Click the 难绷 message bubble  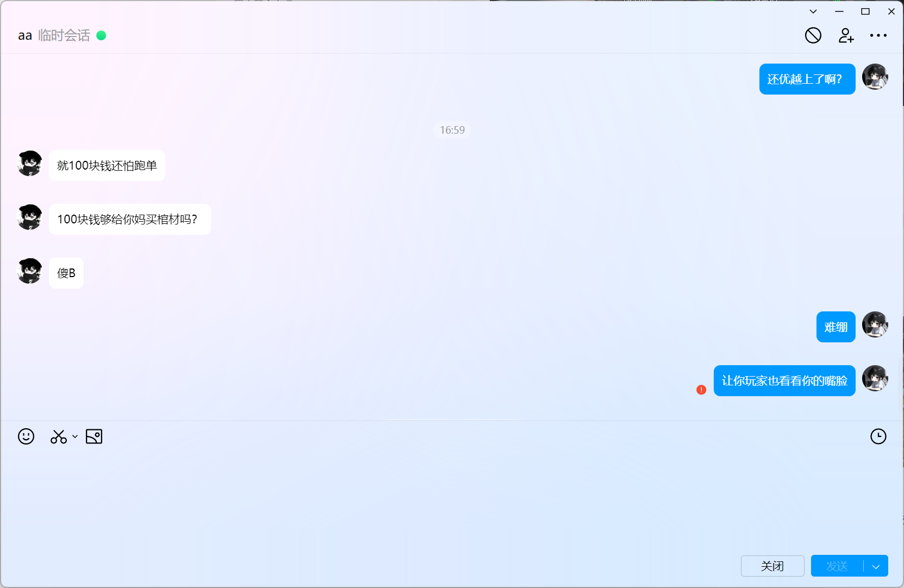click(836, 327)
